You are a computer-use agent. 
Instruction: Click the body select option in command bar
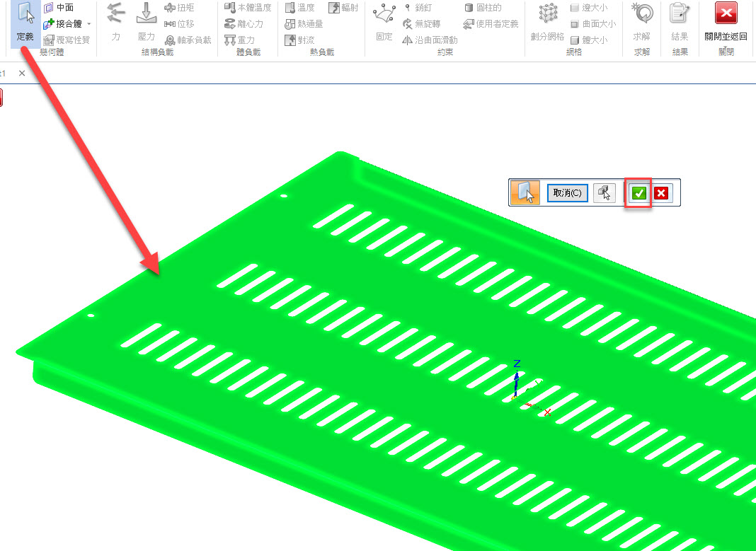(x=604, y=192)
